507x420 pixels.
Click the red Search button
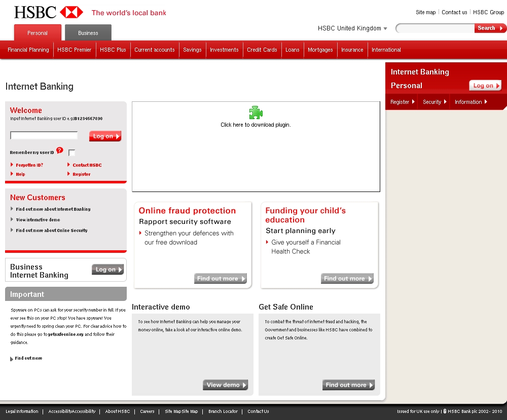point(490,28)
